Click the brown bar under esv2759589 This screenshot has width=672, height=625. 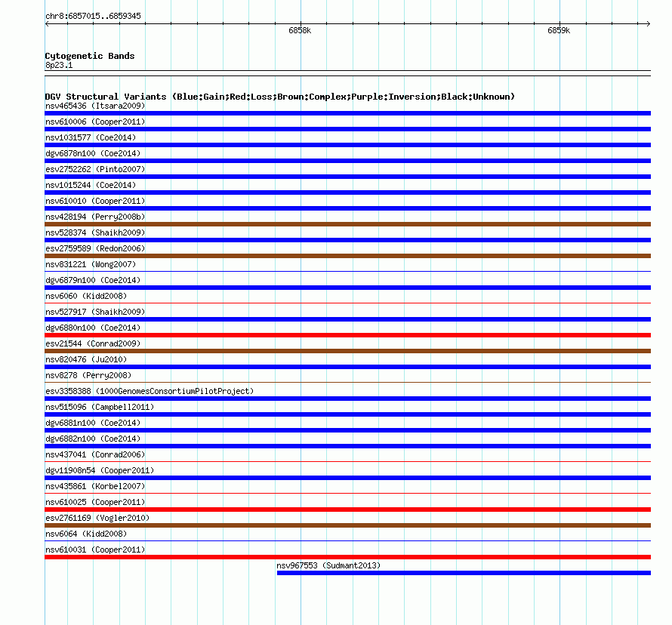coord(347,256)
